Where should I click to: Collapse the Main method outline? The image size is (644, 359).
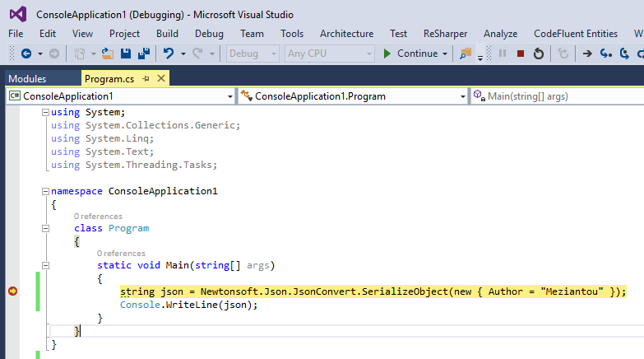pyautogui.click(x=46, y=265)
